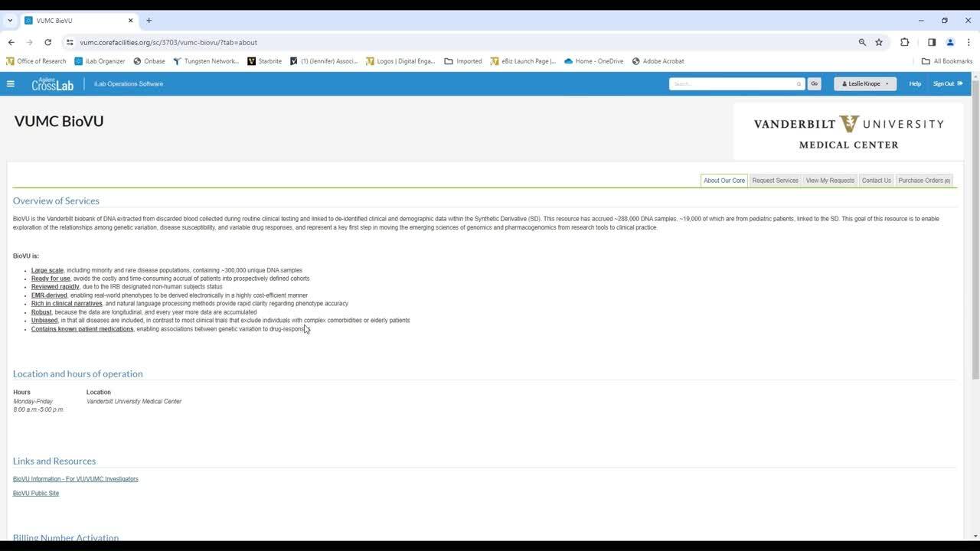Viewport: 980px width, 551px height.
Task: Open the Chrome profile avatar icon
Action: (x=950, y=43)
